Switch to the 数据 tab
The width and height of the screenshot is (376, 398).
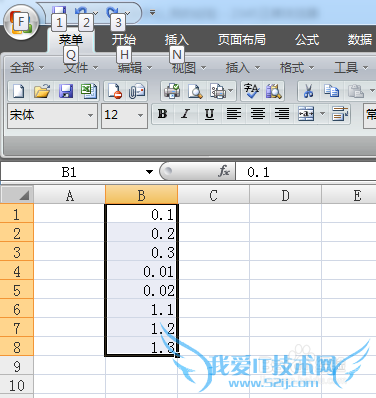(360, 40)
